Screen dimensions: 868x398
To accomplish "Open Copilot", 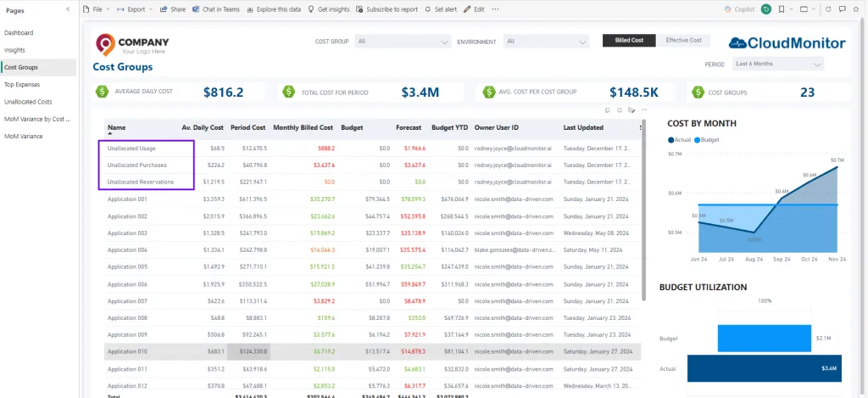I will (739, 9).
